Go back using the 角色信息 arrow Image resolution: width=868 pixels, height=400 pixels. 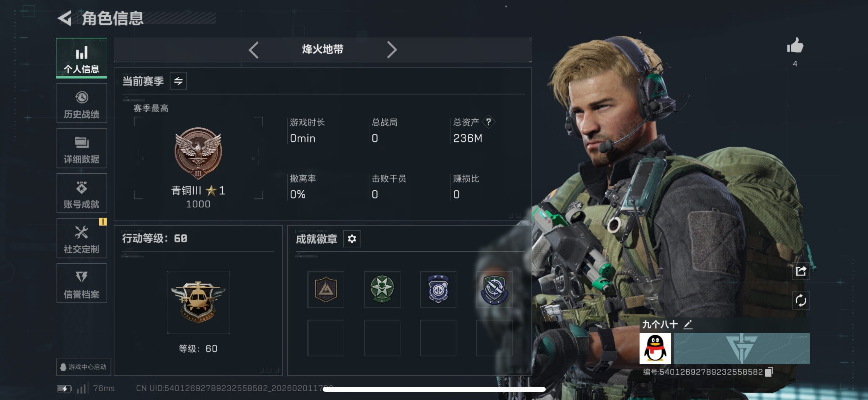pyautogui.click(x=65, y=18)
